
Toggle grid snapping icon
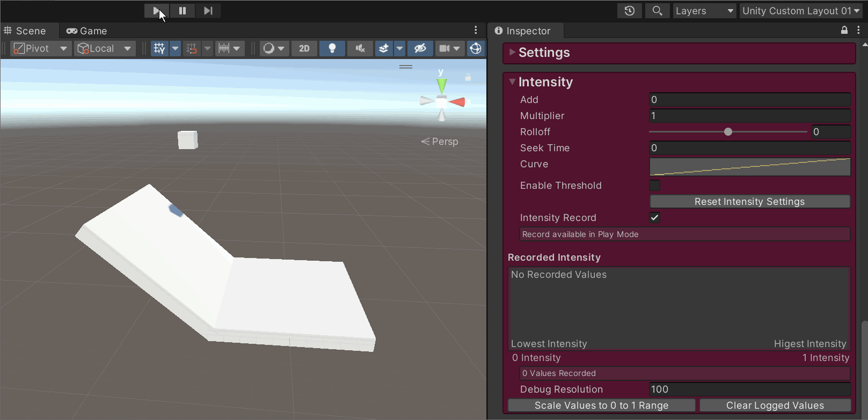click(192, 48)
